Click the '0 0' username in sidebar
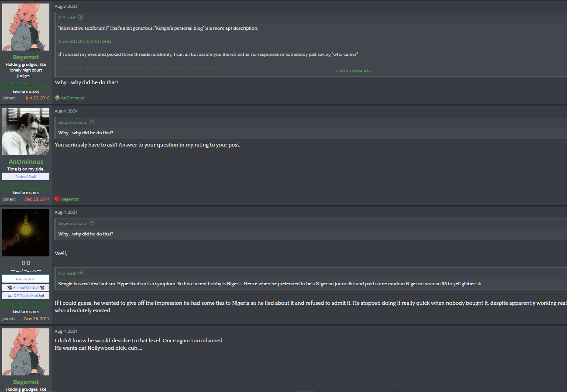 (26, 263)
